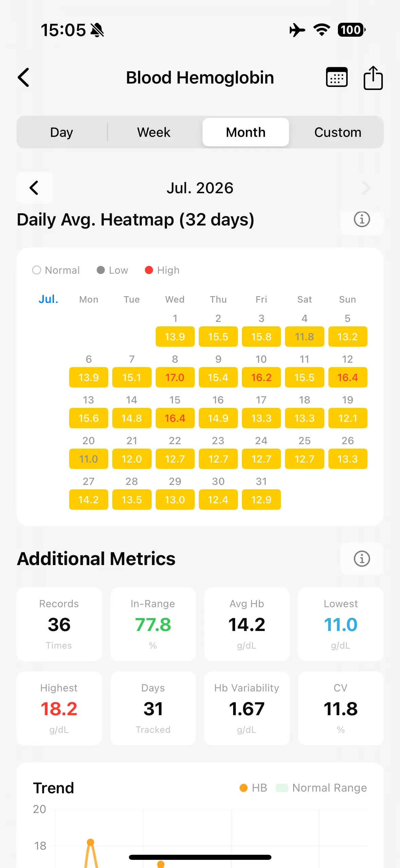Go to previous month before Jul. 2026
This screenshot has width=400, height=868.
click(x=34, y=188)
